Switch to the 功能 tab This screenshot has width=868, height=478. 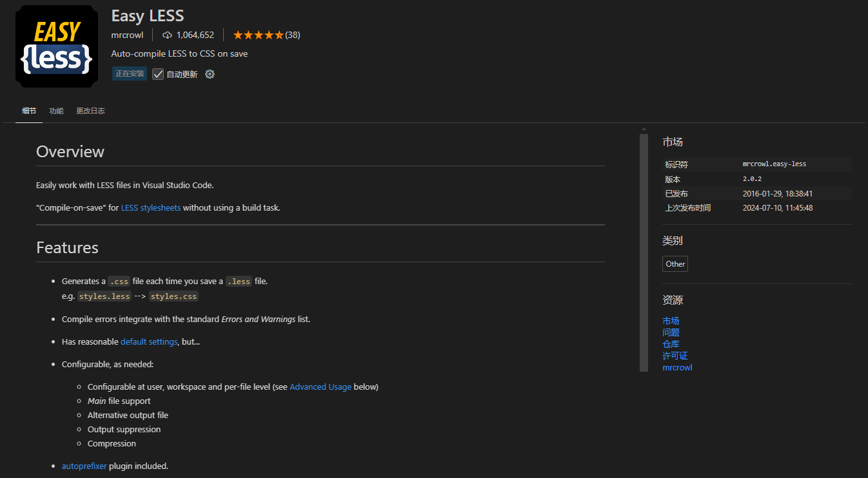[56, 111]
